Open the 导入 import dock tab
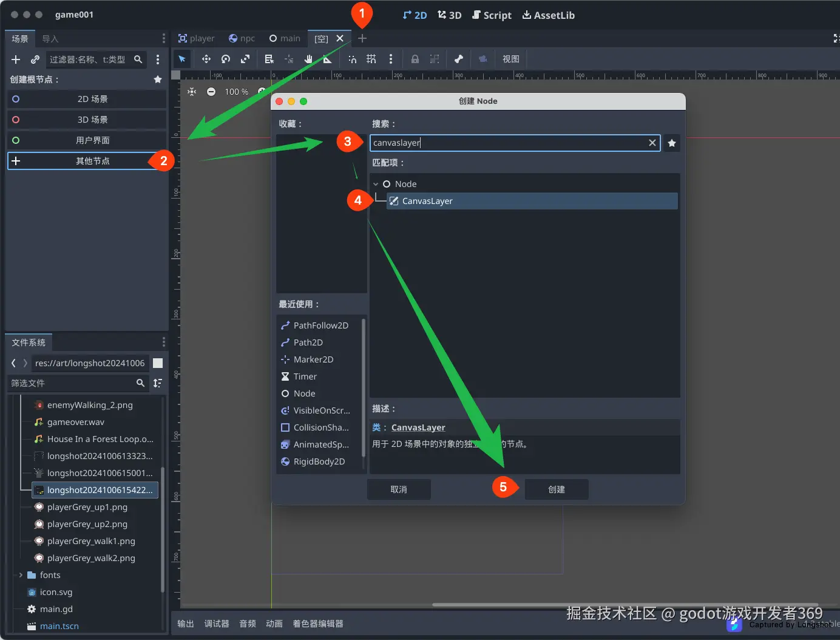The image size is (840, 640). (50, 39)
